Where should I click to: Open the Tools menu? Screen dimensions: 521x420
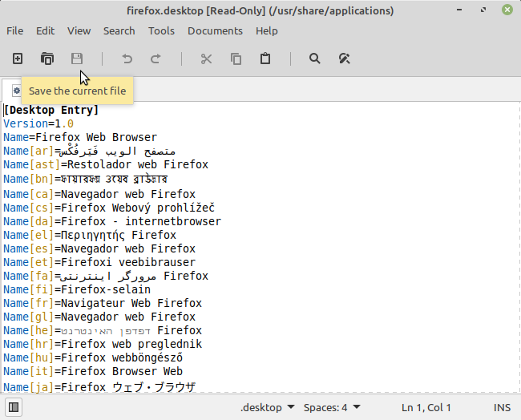161,31
